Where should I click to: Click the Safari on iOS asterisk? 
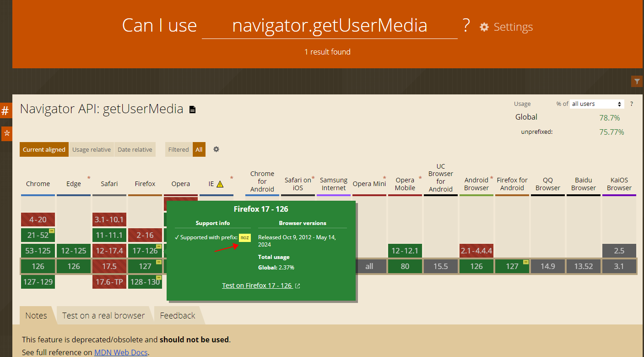pyautogui.click(x=313, y=178)
